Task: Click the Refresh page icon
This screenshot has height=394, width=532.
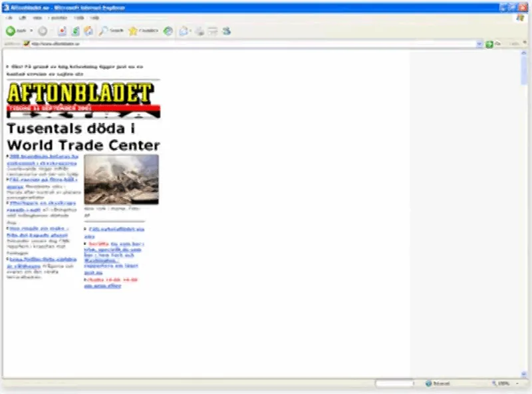Action: pos(75,31)
